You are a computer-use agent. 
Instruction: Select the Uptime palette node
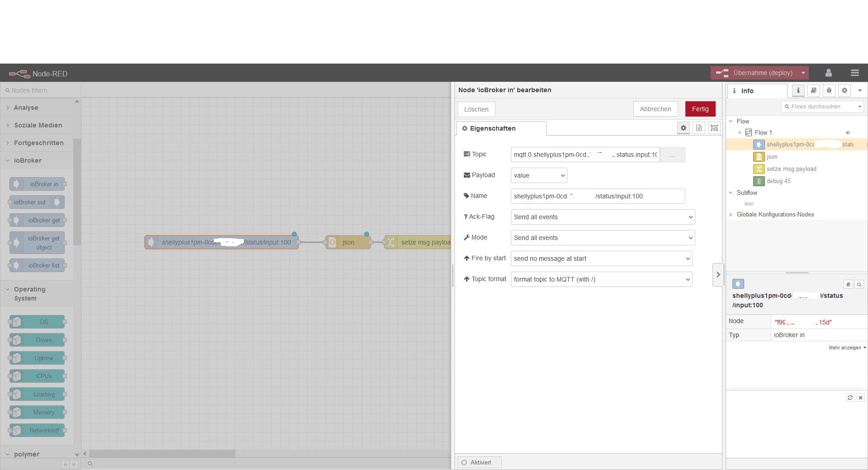(x=38, y=358)
